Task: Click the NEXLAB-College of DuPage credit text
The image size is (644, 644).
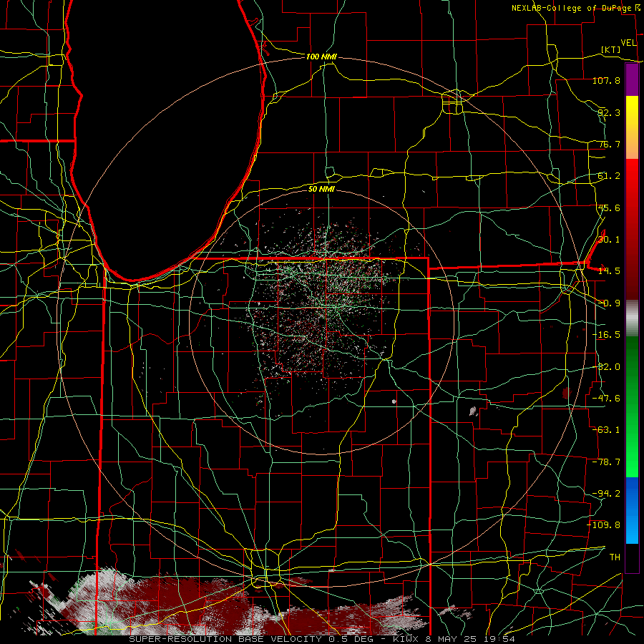Action: 571,8
